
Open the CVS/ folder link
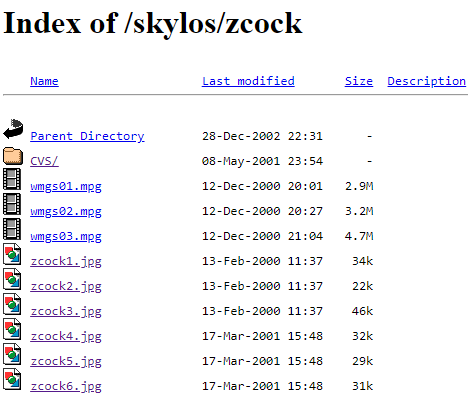(44, 161)
